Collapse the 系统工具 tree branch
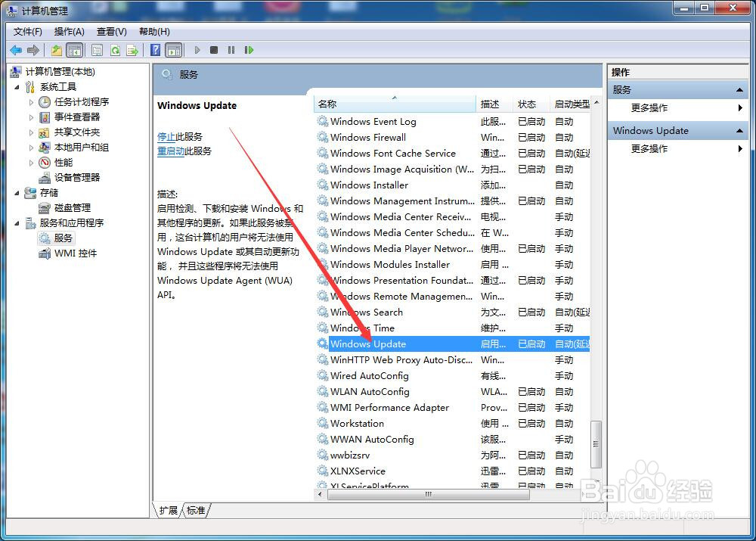This screenshot has height=541, width=756. click(17, 87)
